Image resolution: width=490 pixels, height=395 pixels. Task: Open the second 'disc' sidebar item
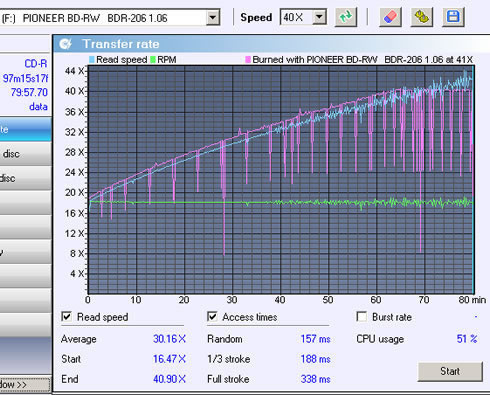click(26, 178)
